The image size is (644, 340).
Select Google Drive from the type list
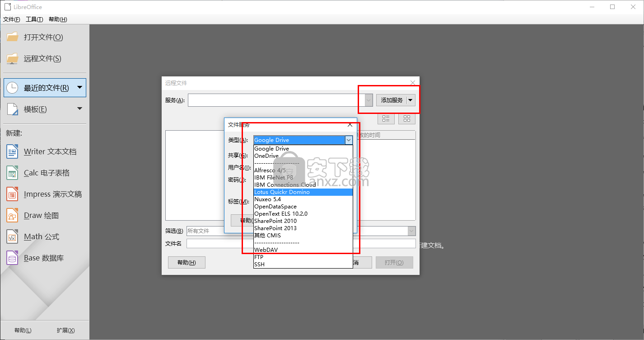pyautogui.click(x=303, y=149)
